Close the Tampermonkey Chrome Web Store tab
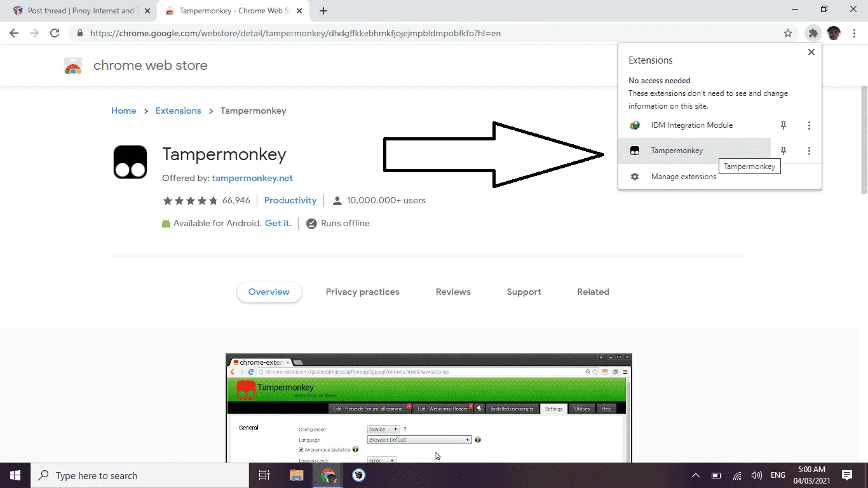This screenshot has height=488, width=868. [x=299, y=11]
